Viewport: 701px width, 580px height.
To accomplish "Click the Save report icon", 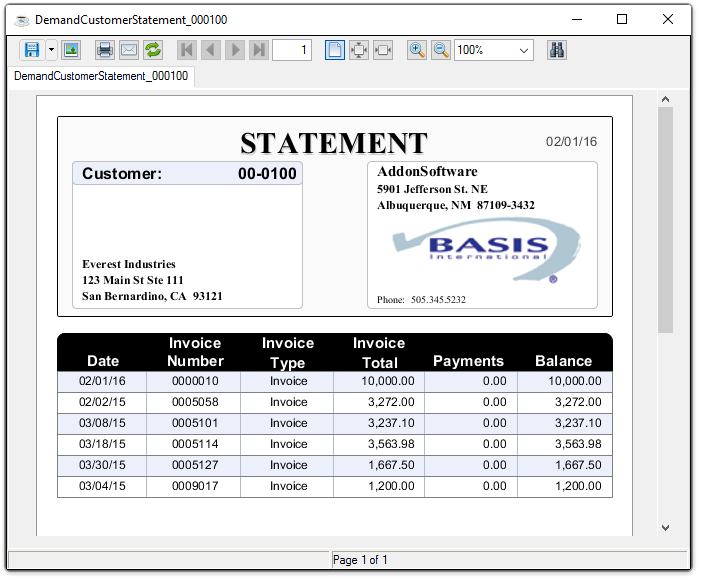I will [x=32, y=50].
